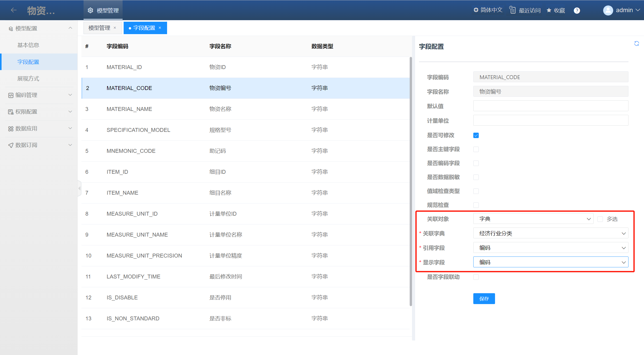
Task: Switch to the 模型管理 page tab
Action: tap(99, 28)
